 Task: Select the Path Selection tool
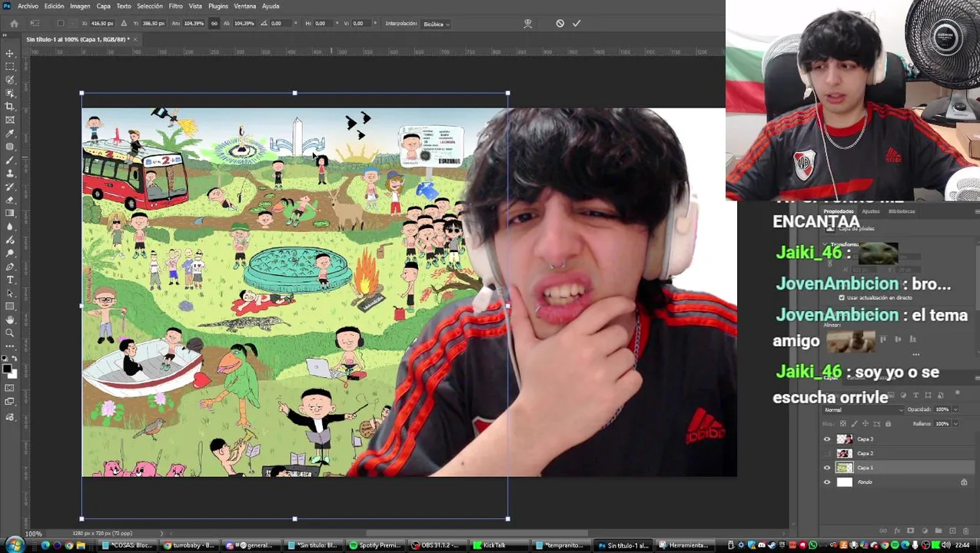[10, 293]
